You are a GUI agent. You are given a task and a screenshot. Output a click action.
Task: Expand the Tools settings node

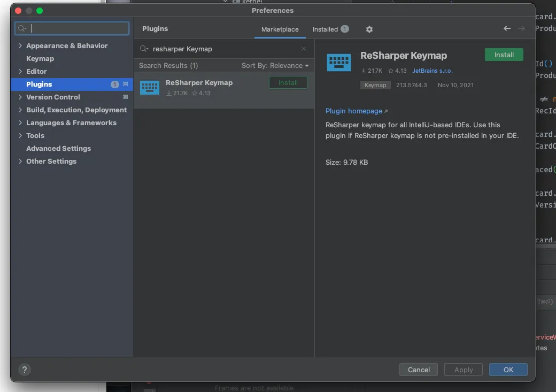pos(20,135)
